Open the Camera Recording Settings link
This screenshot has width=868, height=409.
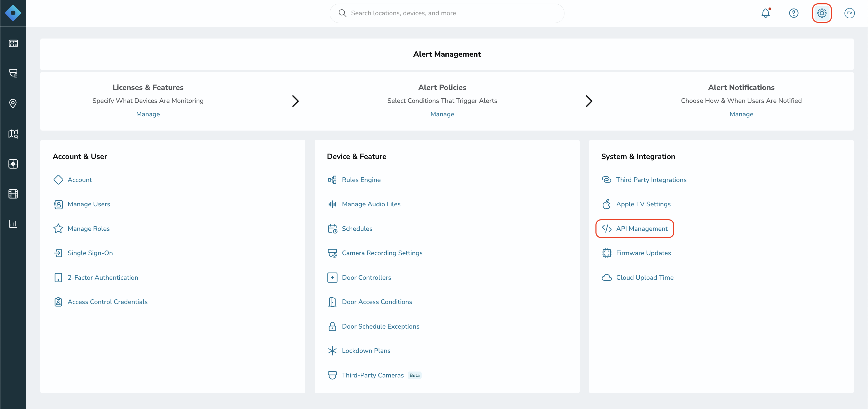[x=382, y=253]
